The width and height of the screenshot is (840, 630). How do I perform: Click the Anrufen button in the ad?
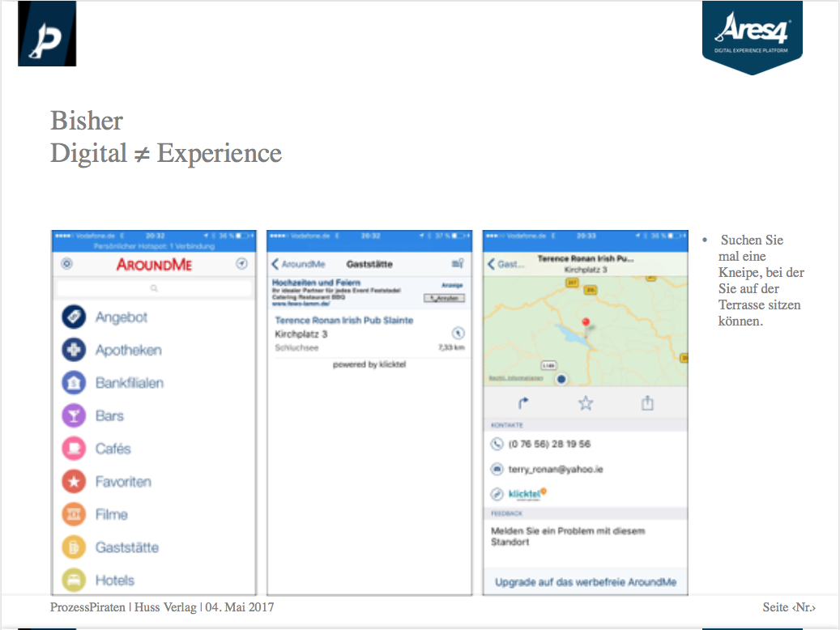click(x=444, y=298)
